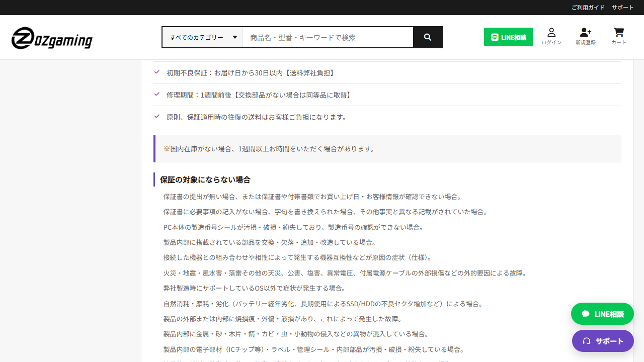This screenshot has width=644, height=362.
Task: Open サポート link in top bar
Action: coord(623,8)
